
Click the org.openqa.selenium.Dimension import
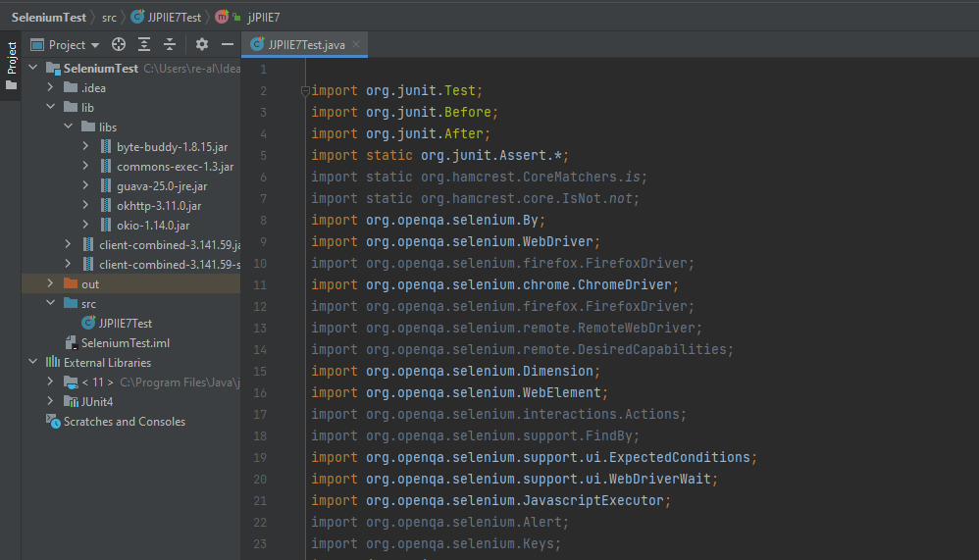pyautogui.click(x=456, y=372)
